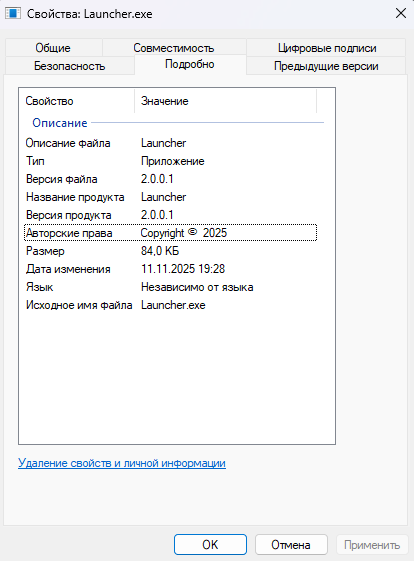Viewport: 414px width, 561px height.
Task: Click the Copyright © 2025 value
Action: click(184, 233)
